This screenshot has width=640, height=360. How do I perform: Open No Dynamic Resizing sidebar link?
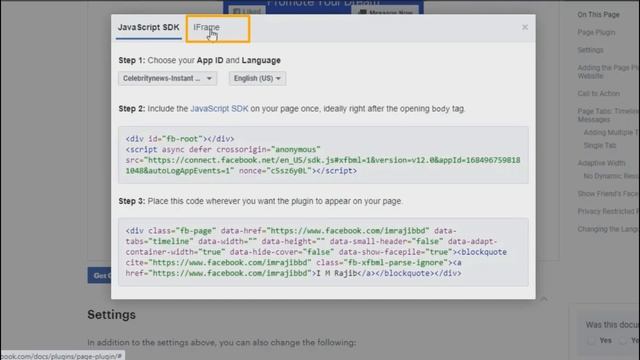coord(611,176)
